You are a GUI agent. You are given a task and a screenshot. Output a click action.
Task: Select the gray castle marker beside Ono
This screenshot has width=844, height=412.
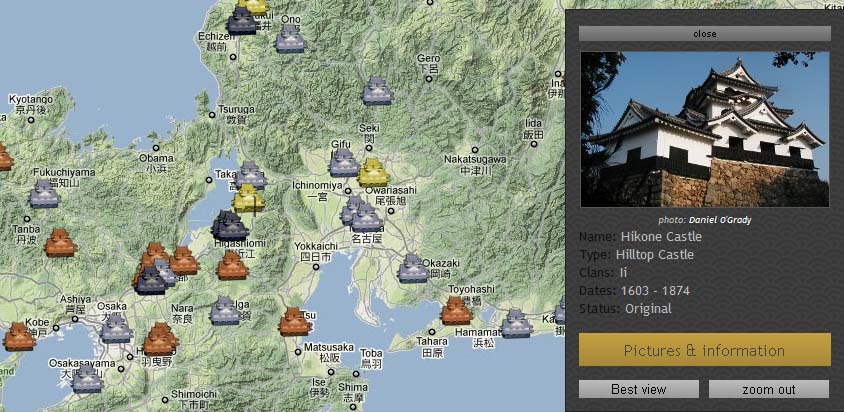290,39
